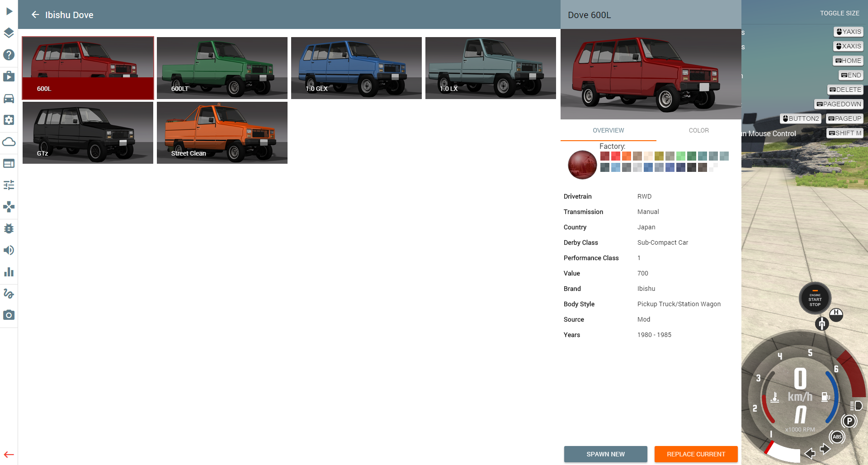Screen dimensions: 868x465
Task: Click the left turn signal arrow
Action: [x=810, y=453]
